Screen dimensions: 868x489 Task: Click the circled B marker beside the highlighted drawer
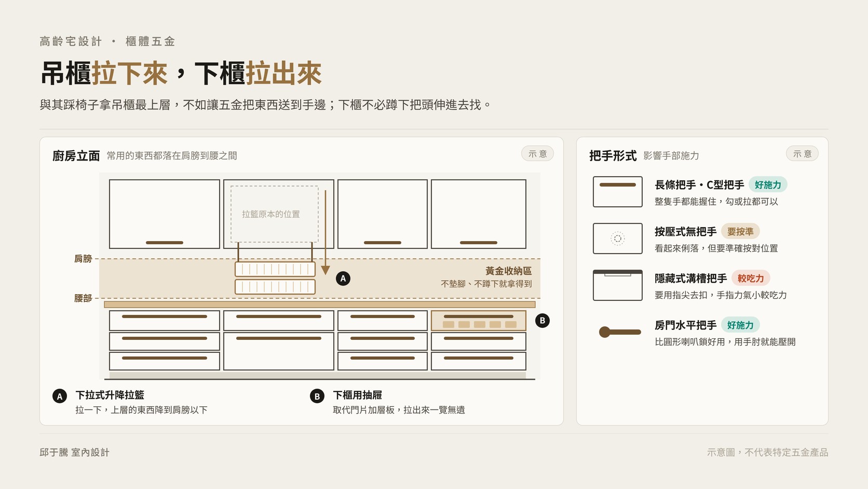tap(542, 321)
